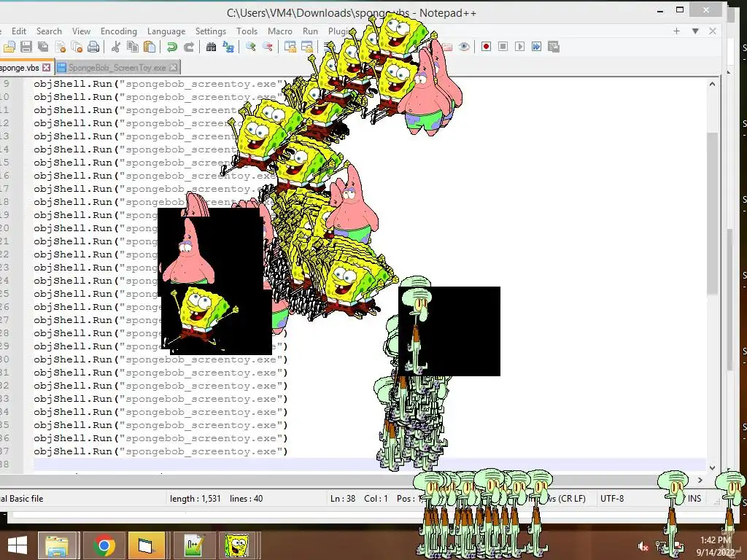The width and height of the screenshot is (747, 560).
Task: Undo last action with green arrow icon
Action: point(171,47)
